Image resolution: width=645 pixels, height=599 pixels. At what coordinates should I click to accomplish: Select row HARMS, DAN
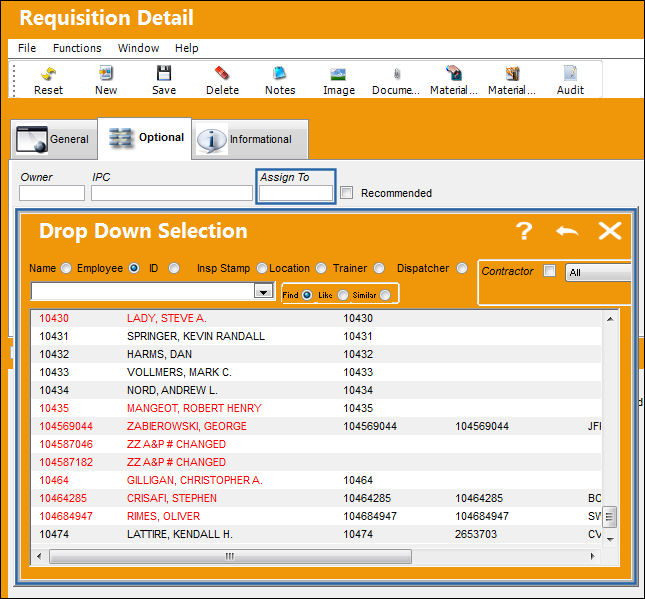click(x=317, y=354)
